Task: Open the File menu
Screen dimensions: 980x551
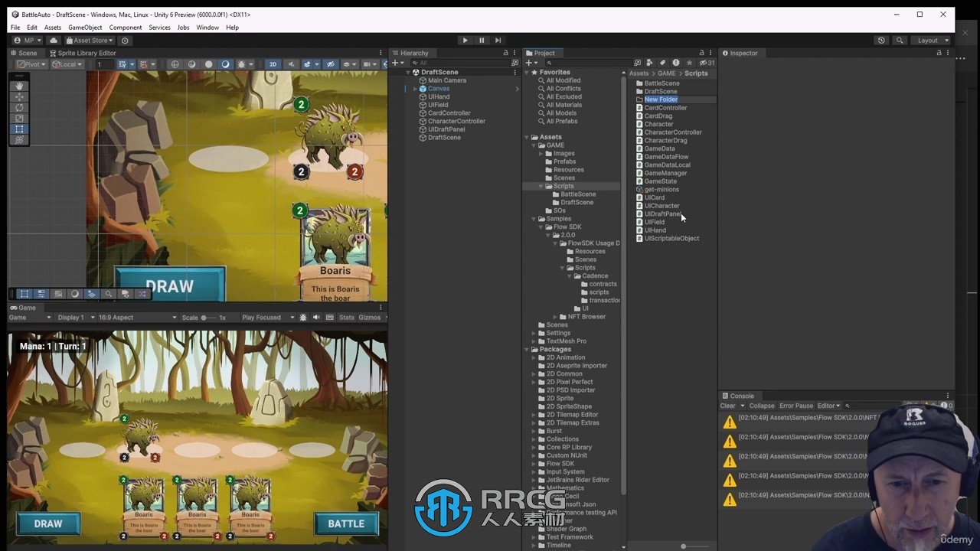Action: point(15,28)
